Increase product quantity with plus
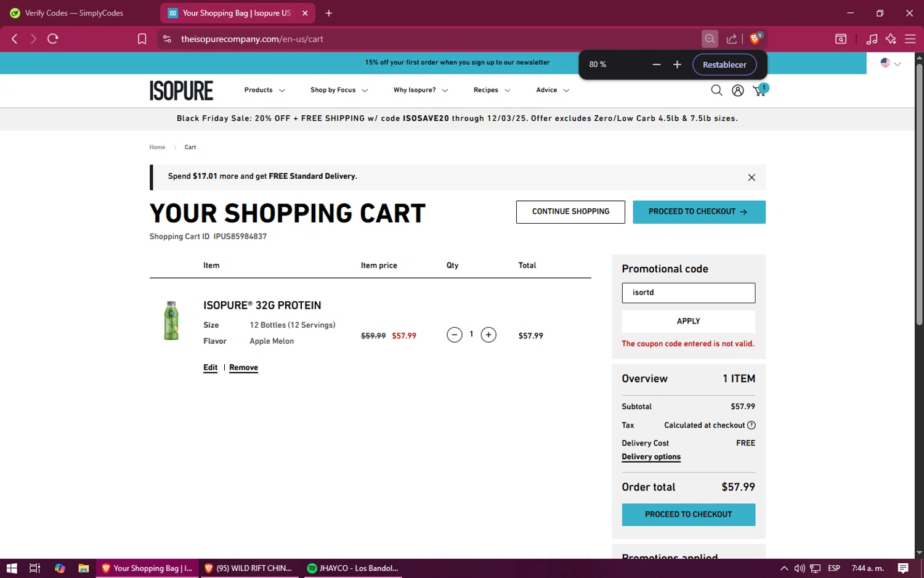Screen dimensions: 924x578 (488, 335)
